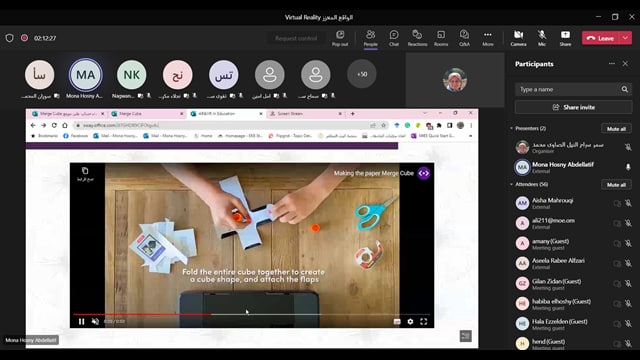Click the shield security icon
The width and height of the screenshot is (640, 360).
[9, 38]
